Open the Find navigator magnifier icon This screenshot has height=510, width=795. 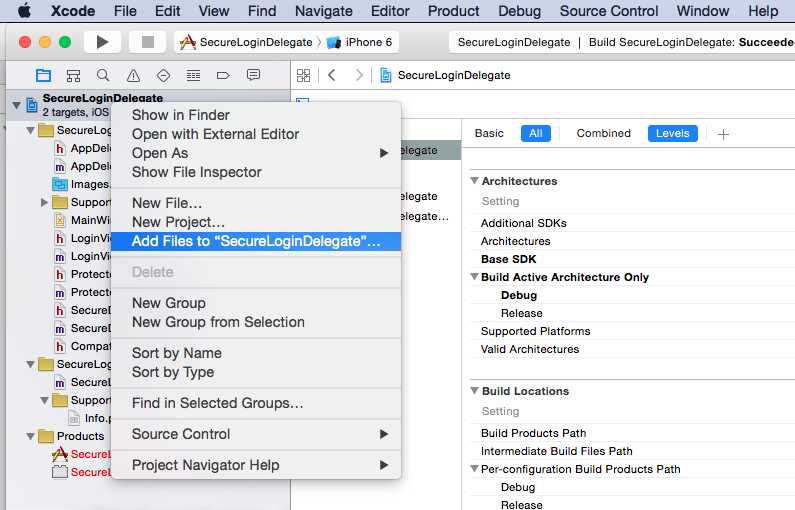tap(103, 76)
